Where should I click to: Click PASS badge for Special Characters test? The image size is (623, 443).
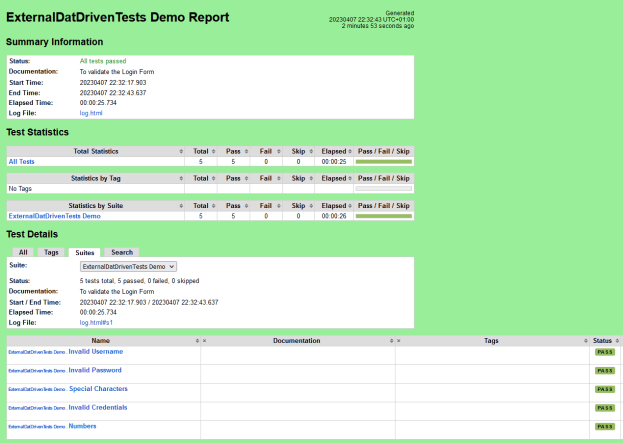pos(604,389)
